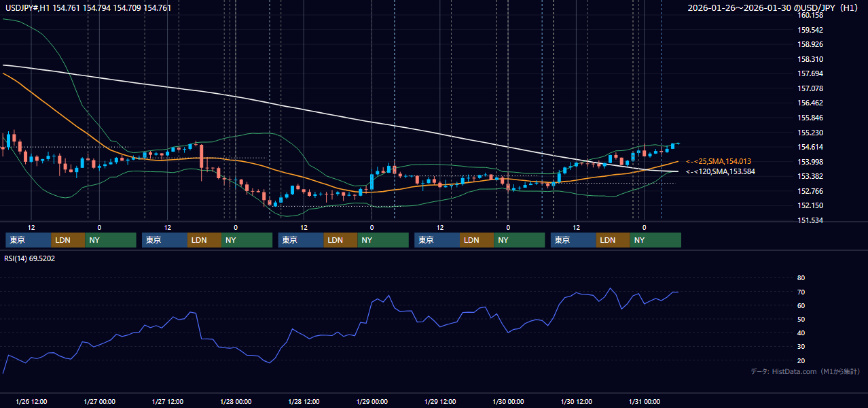Click the 1/31 00:00 time label

644,401
